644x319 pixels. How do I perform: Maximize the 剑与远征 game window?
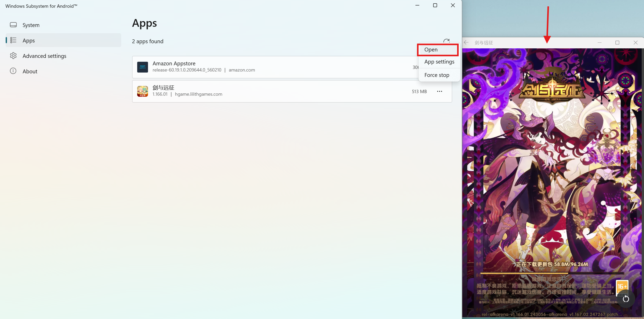(x=617, y=42)
